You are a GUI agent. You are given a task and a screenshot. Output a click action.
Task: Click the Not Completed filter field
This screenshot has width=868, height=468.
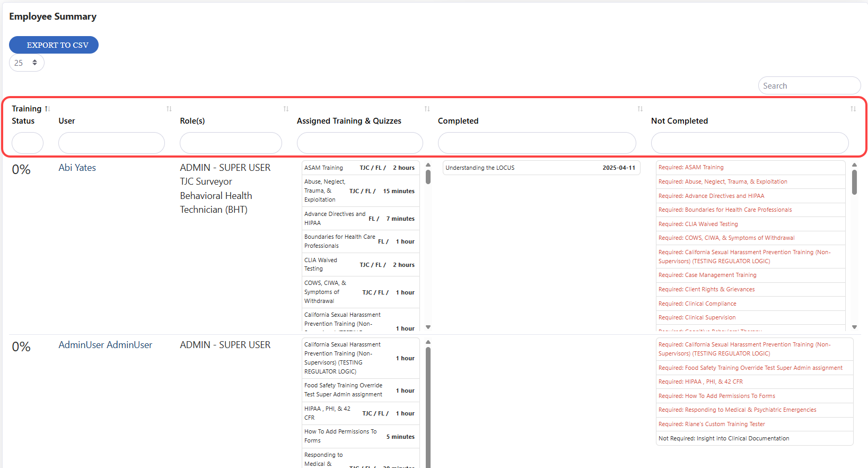click(x=749, y=143)
